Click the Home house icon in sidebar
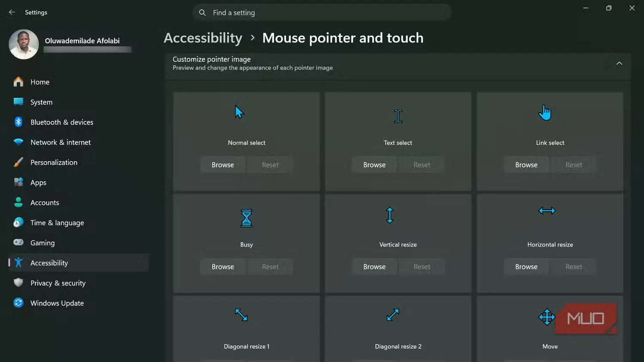The width and height of the screenshot is (644, 362). [x=18, y=81]
